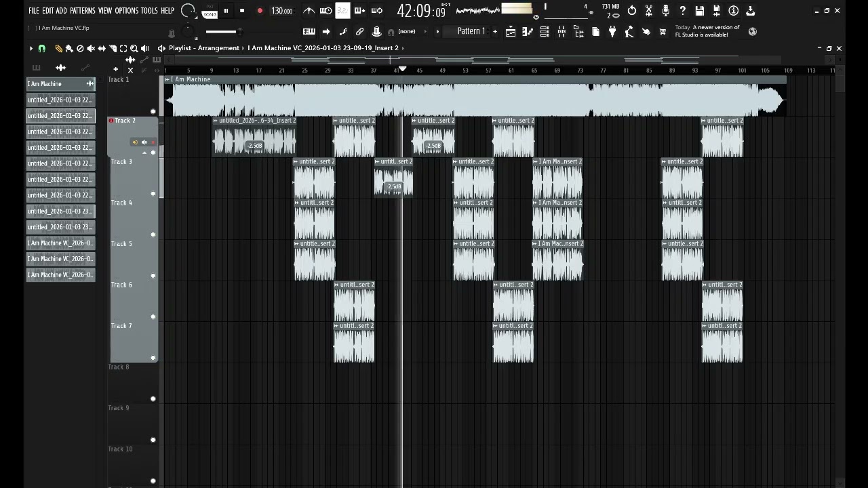The image size is (868, 488).
Task: Click the 130.000 tempo field
Action: coord(281,11)
